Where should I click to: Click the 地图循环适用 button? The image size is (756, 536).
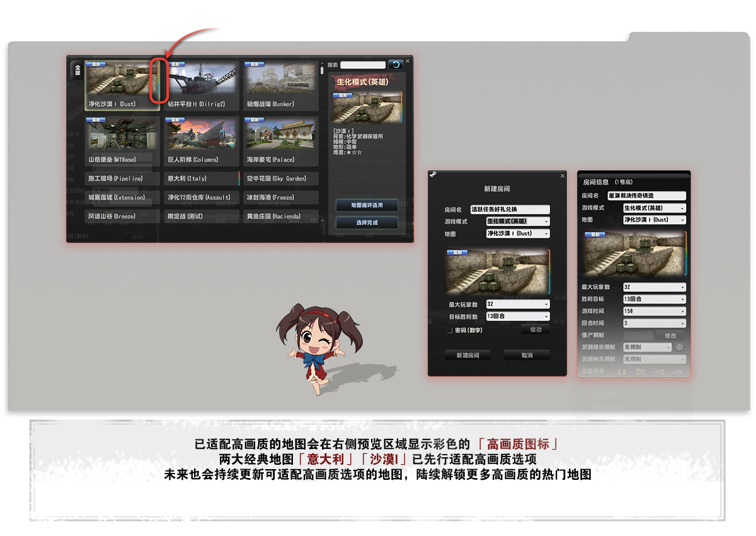[367, 205]
